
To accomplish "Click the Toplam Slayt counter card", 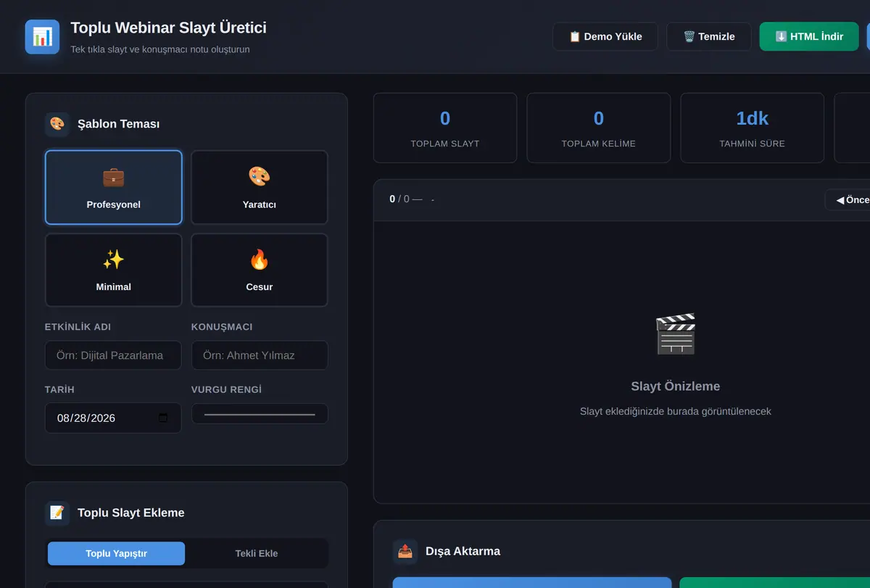I will click(x=445, y=128).
